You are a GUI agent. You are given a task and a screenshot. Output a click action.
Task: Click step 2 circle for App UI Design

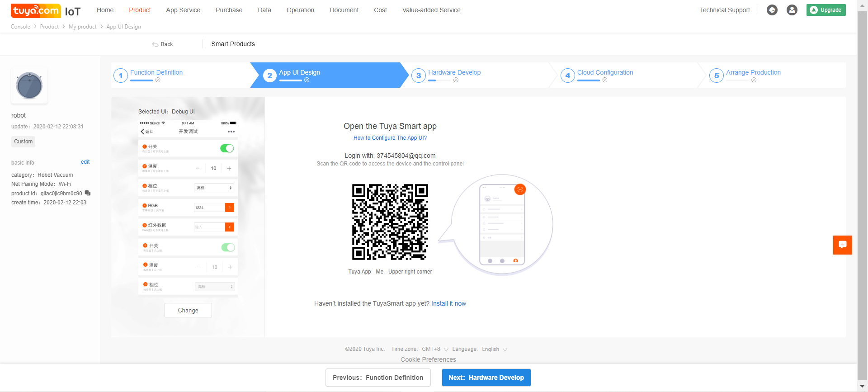click(x=270, y=76)
